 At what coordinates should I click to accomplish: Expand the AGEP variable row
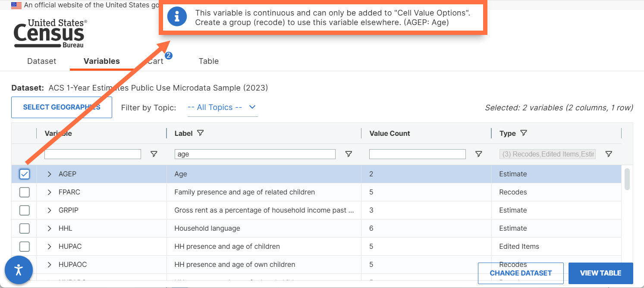[x=49, y=174]
